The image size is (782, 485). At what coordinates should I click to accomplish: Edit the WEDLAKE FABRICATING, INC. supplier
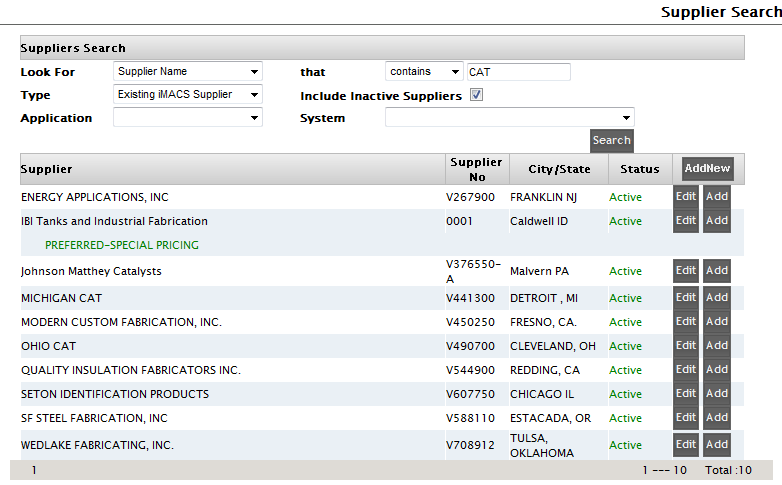click(686, 445)
